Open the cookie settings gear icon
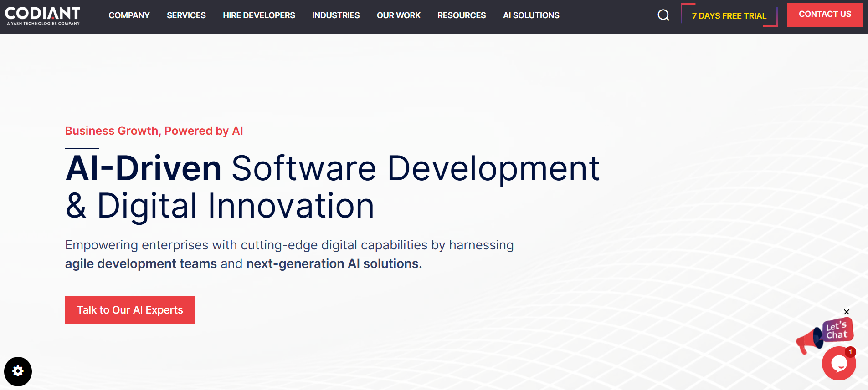 click(18, 371)
